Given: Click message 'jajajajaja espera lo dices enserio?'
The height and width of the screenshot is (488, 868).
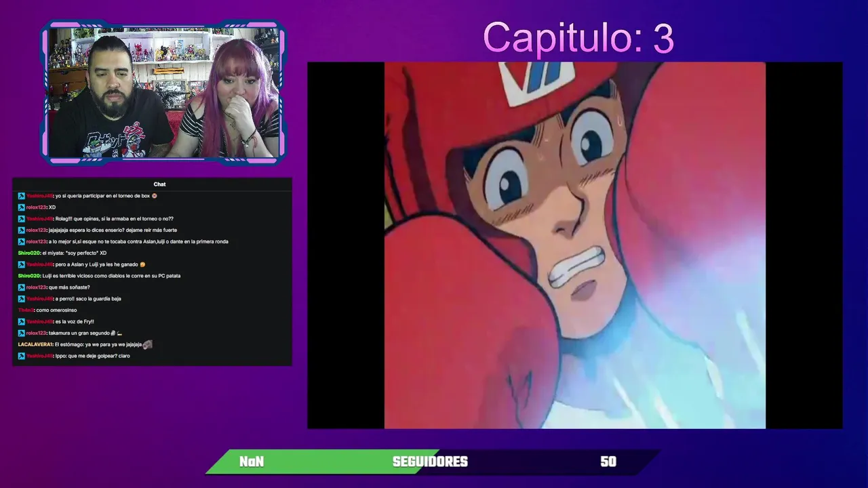Looking at the screenshot, I should pos(113,230).
